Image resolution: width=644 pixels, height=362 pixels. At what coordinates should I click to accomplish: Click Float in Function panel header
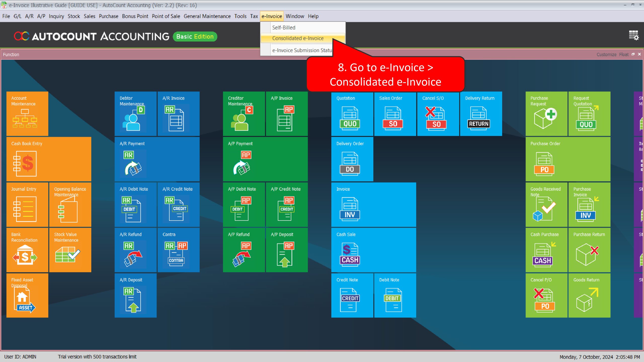(624, 55)
